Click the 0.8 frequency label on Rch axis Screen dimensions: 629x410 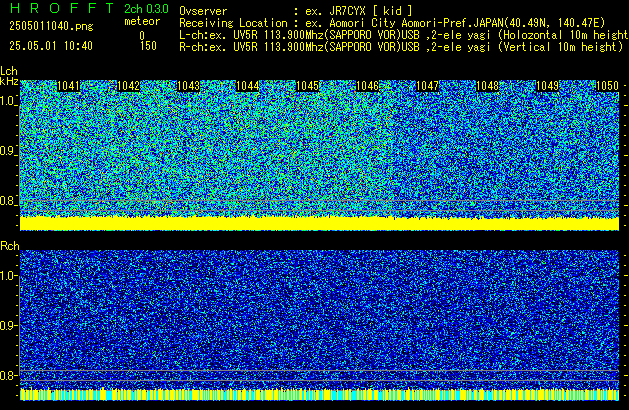[8, 375]
